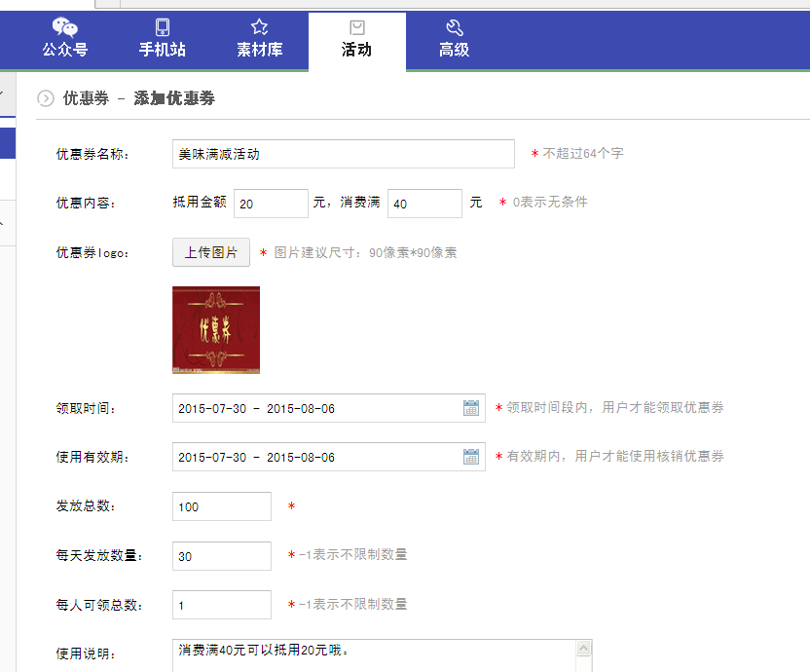810x672 pixels.
Task: Click the 手机站 phone icon
Action: [x=162, y=27]
